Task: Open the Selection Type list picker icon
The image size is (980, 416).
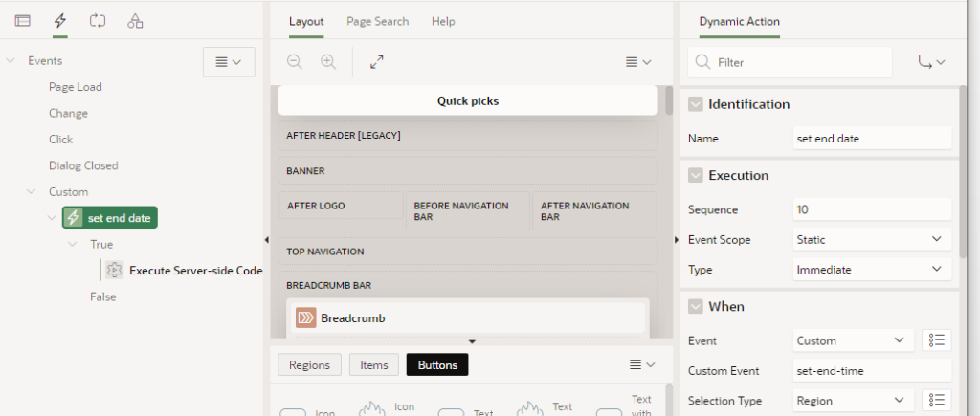Action: [938, 400]
